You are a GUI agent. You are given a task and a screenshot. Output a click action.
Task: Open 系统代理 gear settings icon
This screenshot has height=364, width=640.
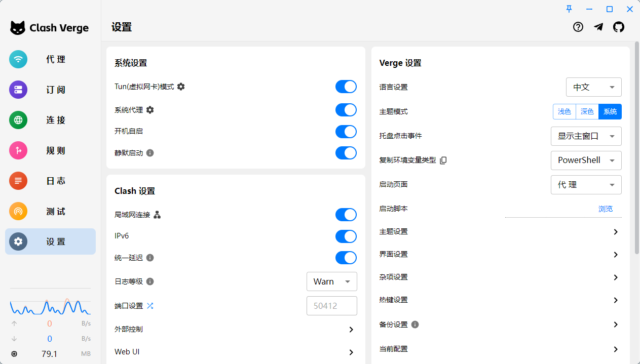[150, 110]
